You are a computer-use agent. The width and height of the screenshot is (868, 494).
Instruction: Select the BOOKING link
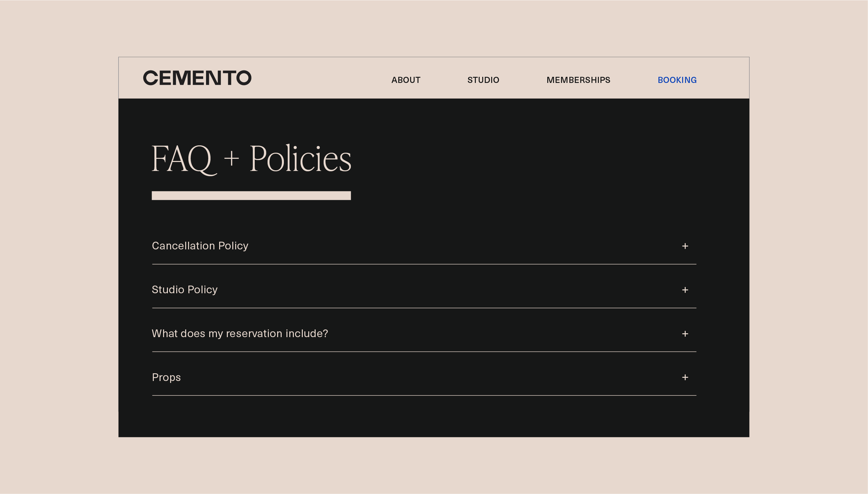click(677, 80)
